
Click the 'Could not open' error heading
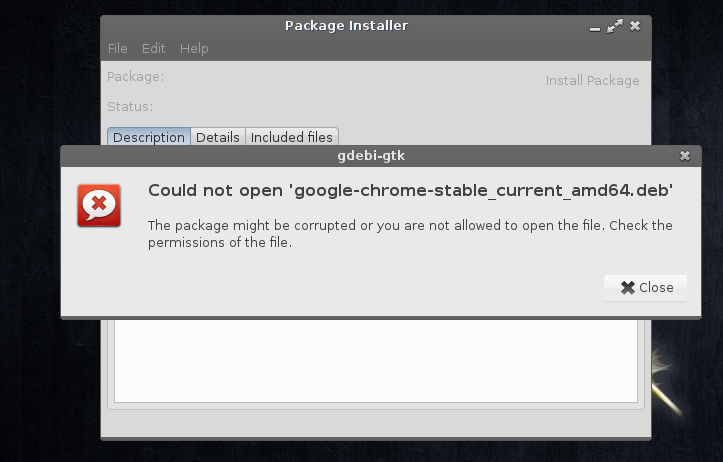point(410,190)
